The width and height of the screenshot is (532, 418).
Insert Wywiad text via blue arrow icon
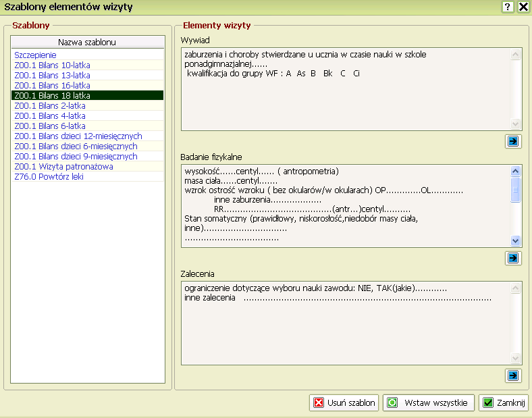tap(513, 141)
